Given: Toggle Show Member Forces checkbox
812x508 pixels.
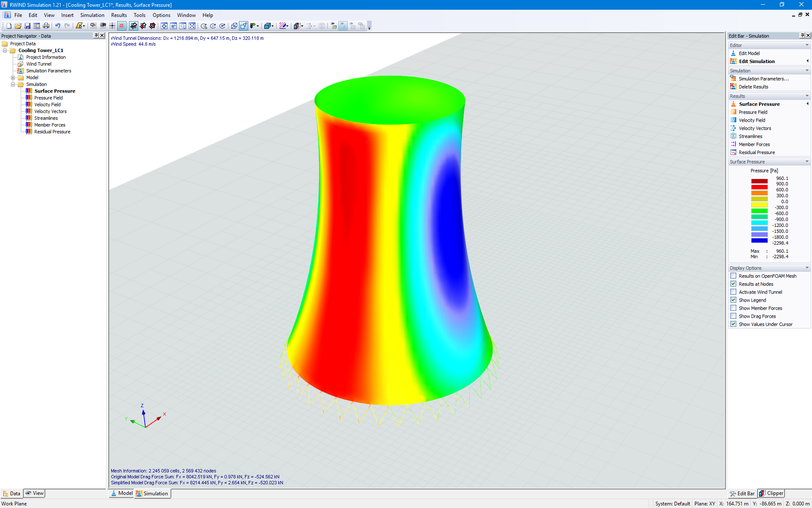Looking at the screenshot, I should pyautogui.click(x=733, y=308).
